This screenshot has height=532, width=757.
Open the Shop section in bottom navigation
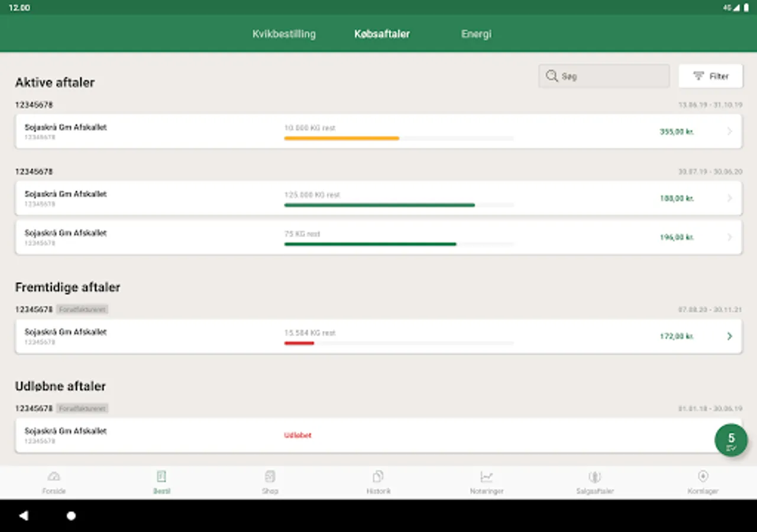pyautogui.click(x=270, y=482)
